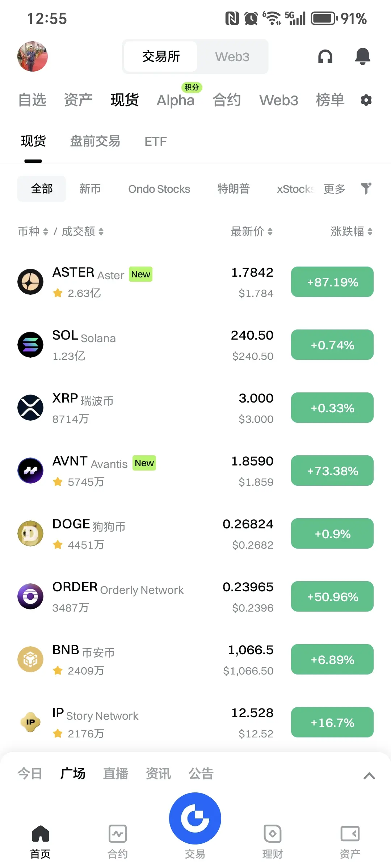
Task: Open customer support headset icon
Action: [325, 56]
